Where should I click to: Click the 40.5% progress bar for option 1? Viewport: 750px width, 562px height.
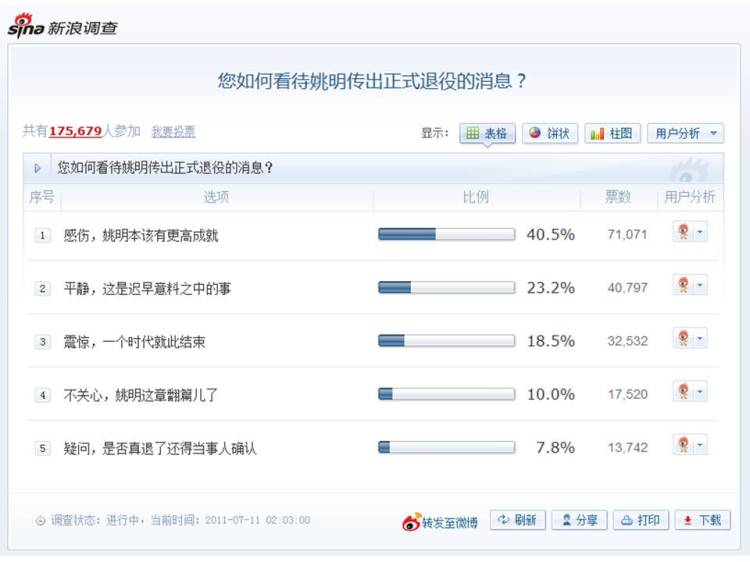(446, 234)
